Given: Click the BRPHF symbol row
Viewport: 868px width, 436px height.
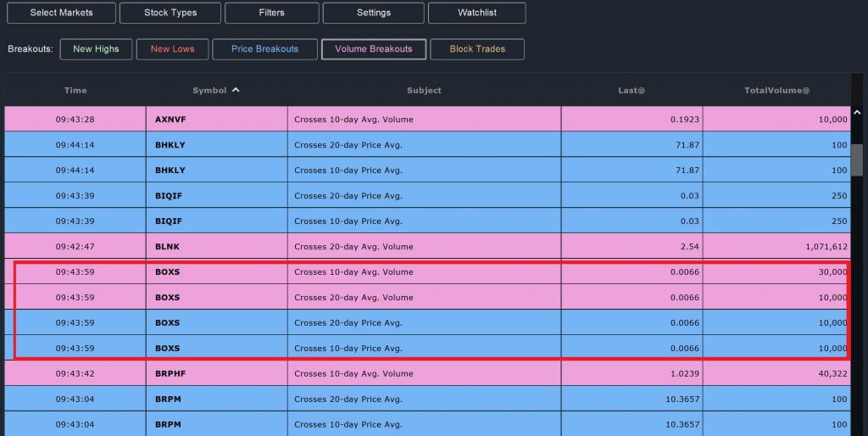Looking at the screenshot, I should coord(170,374).
